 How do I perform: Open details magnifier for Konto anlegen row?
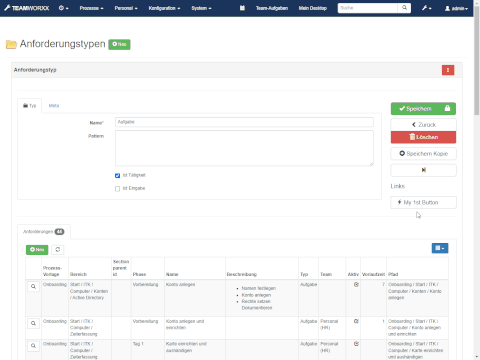click(x=33, y=286)
